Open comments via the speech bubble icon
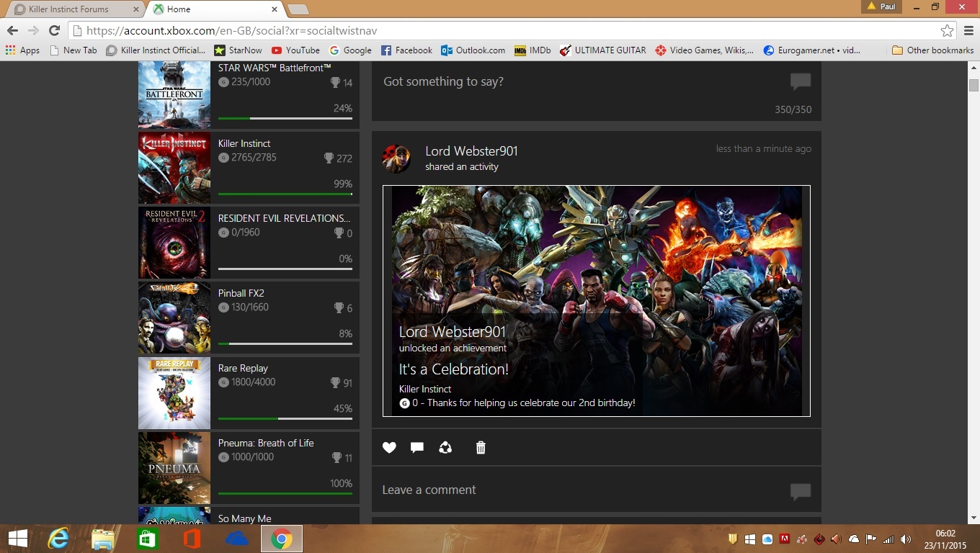The image size is (980, 553). click(x=416, y=448)
